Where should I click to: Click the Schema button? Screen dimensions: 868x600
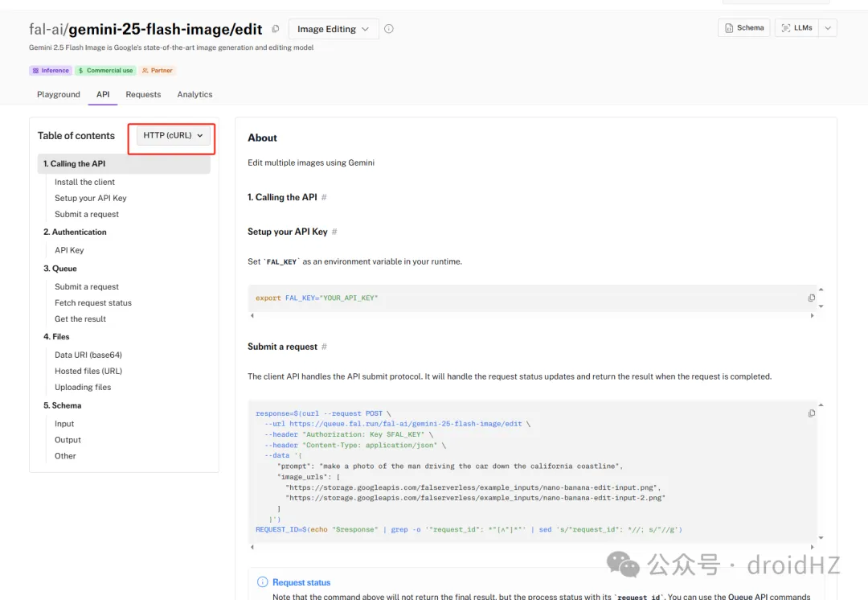tap(743, 28)
